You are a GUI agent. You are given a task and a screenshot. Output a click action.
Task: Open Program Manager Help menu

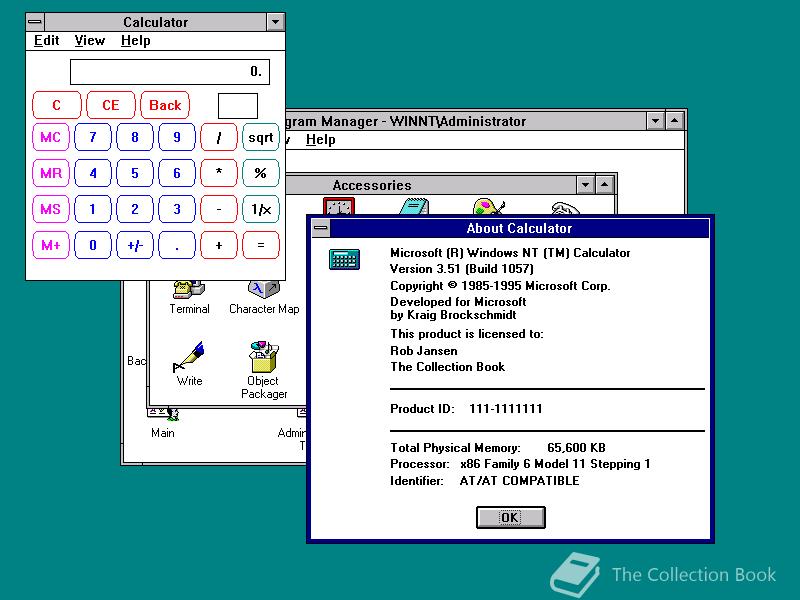[320, 139]
